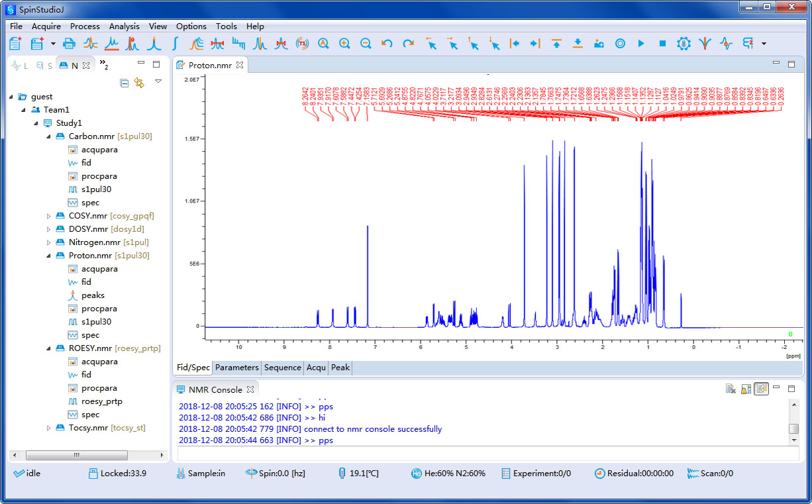
Task: Collapse all items in navigator tree
Action: pyautogui.click(x=125, y=82)
